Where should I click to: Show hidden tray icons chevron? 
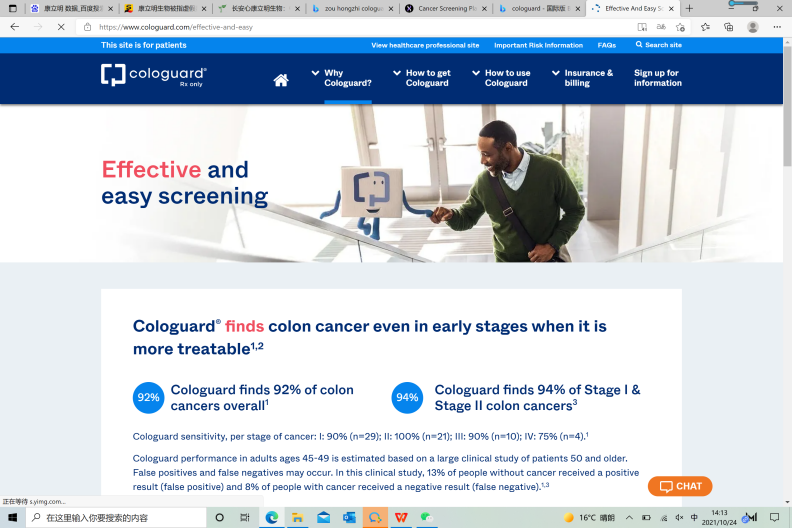(629, 517)
